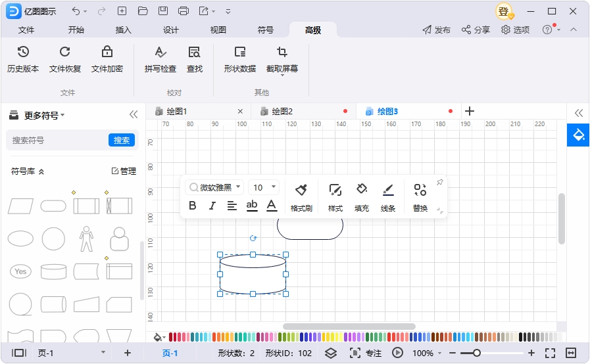Run the 拼写检查 spell check

tap(160, 59)
